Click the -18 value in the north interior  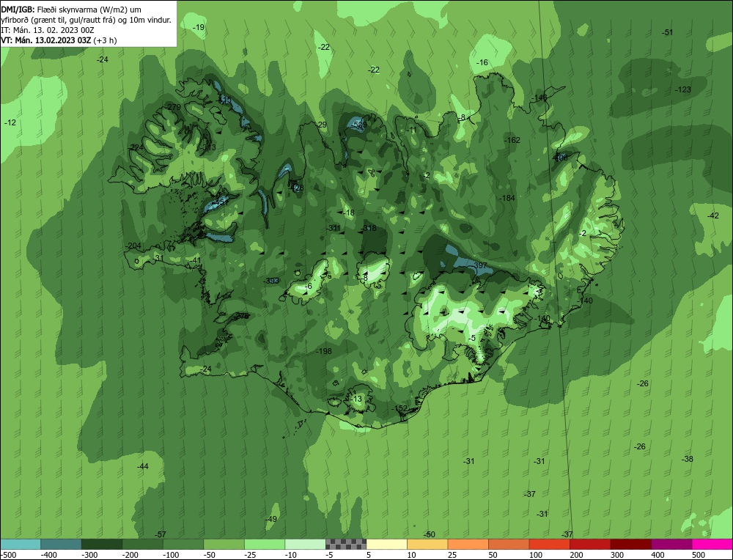348,213
